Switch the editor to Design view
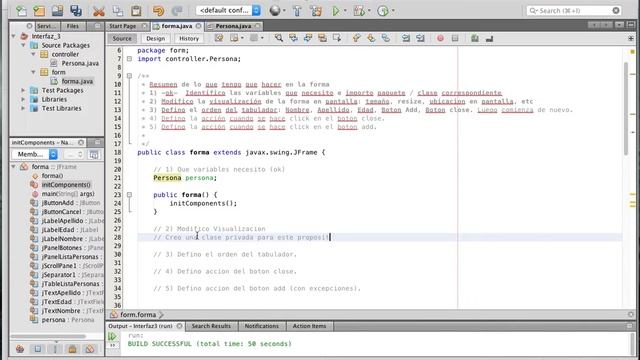 tap(156, 38)
